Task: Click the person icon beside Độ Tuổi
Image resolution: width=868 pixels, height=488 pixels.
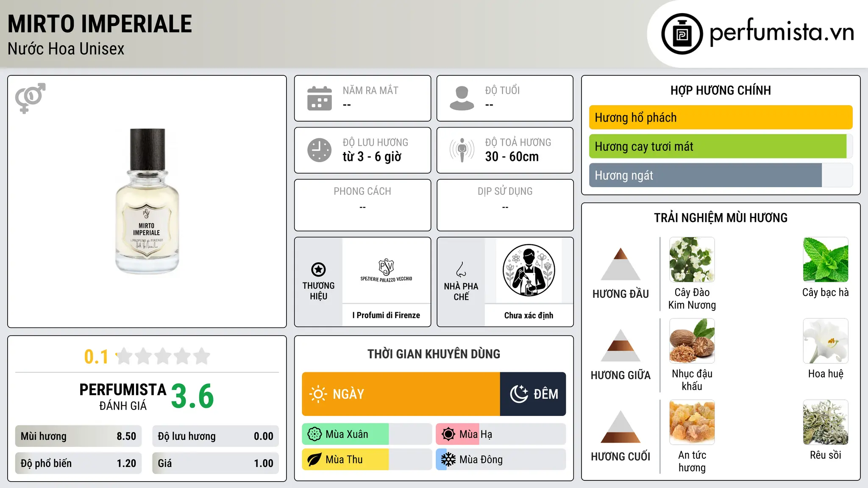Action: click(x=462, y=98)
